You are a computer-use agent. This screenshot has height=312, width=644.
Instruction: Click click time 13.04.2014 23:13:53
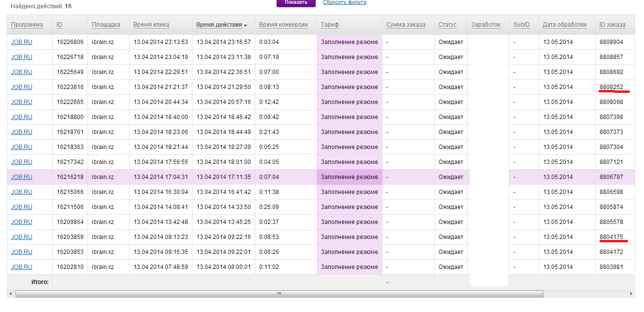click(x=161, y=42)
